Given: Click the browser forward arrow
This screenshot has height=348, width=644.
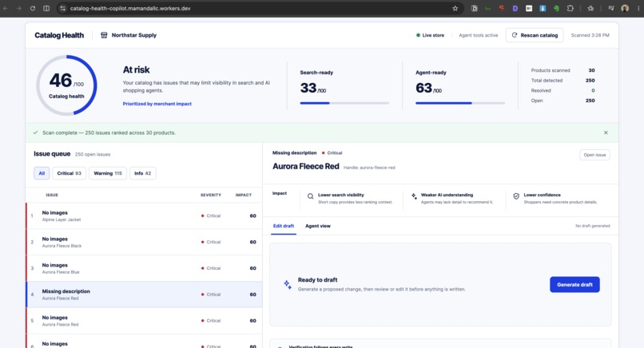Looking at the screenshot, I should coord(19,8).
